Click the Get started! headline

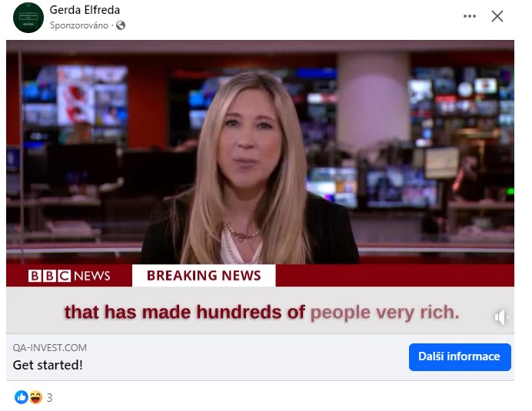(48, 365)
